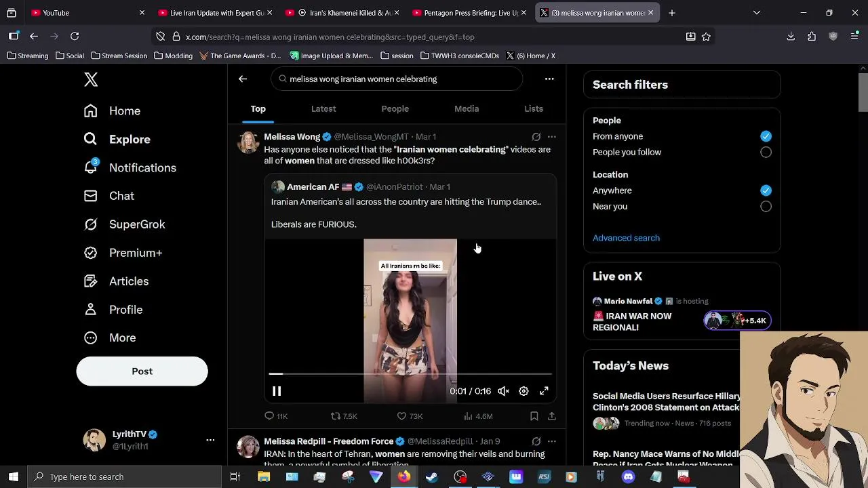Click the back arrow beside search box
The height and width of the screenshot is (488, 868).
pyautogui.click(x=243, y=79)
